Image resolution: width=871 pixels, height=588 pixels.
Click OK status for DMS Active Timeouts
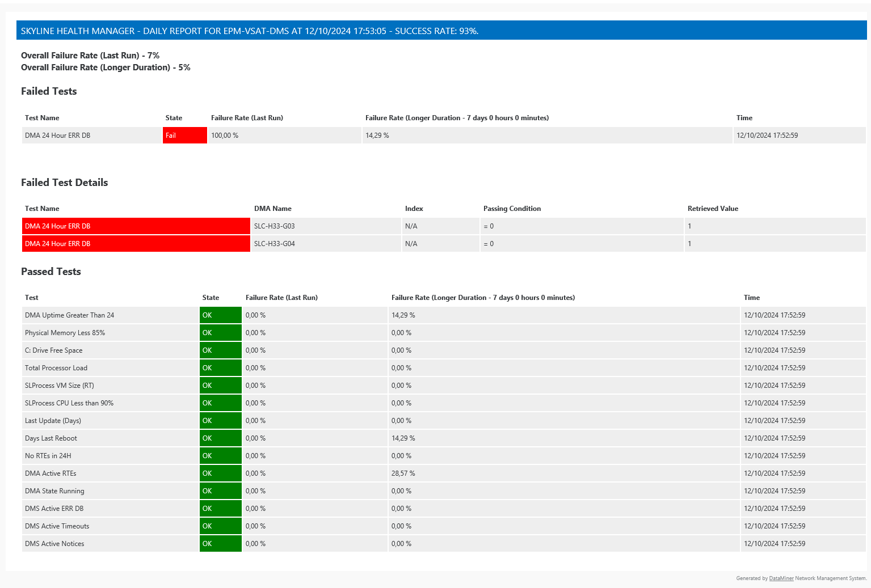(220, 526)
